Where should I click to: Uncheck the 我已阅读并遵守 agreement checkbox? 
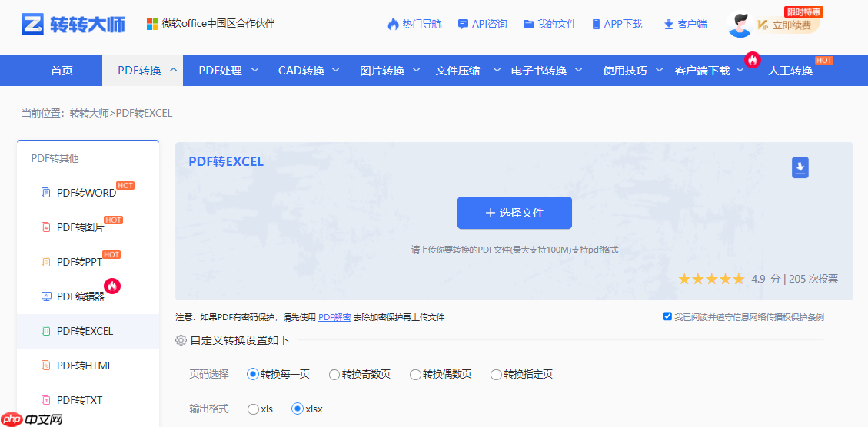(667, 316)
